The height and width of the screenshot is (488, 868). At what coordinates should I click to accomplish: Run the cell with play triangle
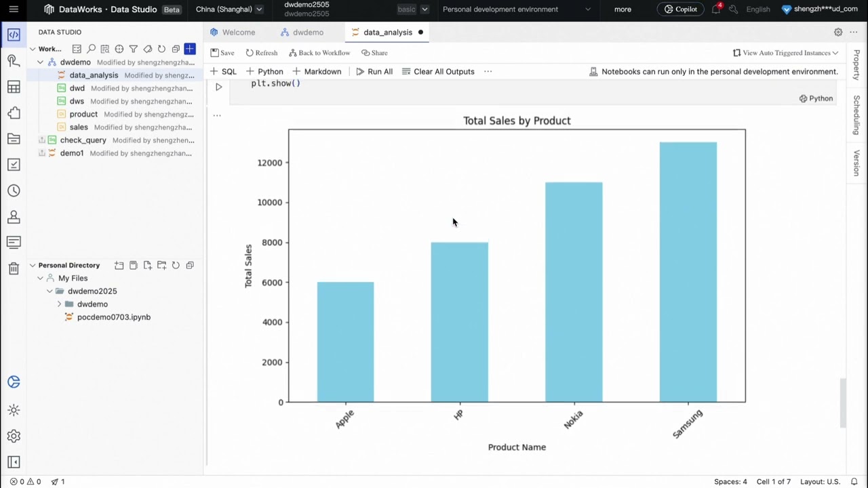coord(218,87)
